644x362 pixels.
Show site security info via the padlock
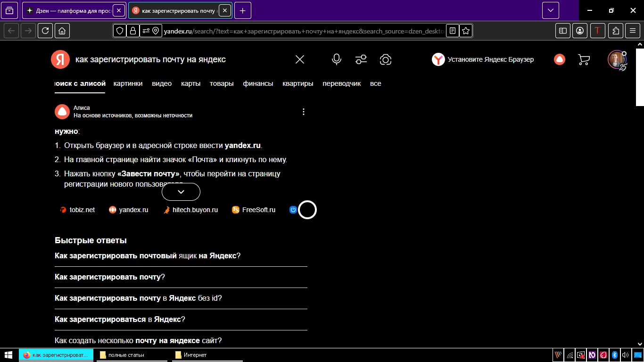132,31
